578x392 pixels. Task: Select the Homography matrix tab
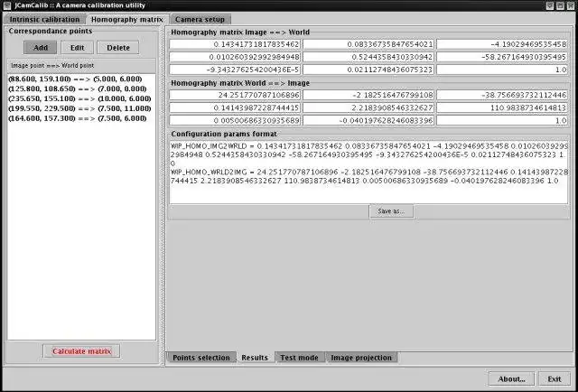127,20
